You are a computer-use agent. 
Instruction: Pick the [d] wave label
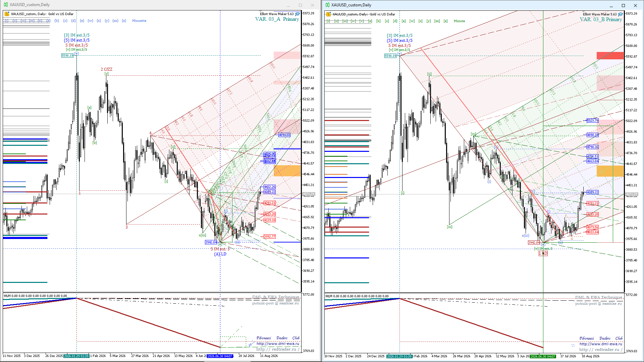(x=395, y=21)
